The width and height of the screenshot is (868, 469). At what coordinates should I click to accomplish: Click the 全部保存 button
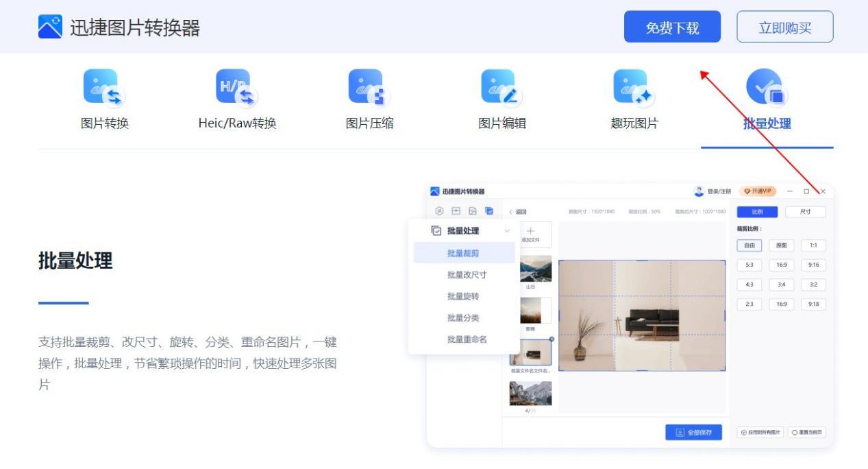pos(693,432)
